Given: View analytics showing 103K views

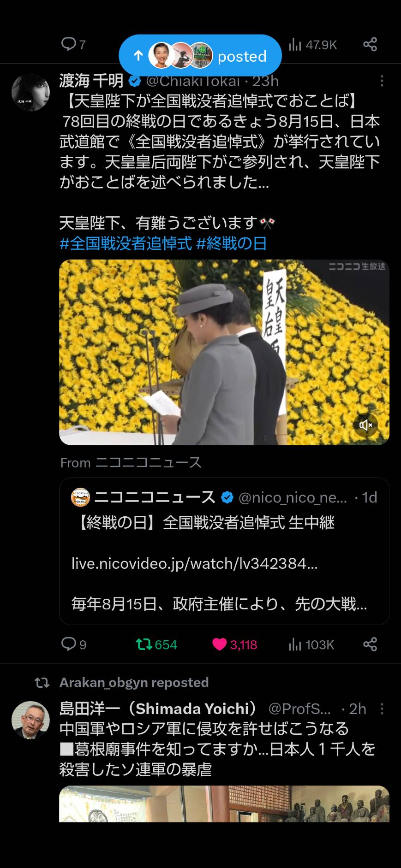Looking at the screenshot, I should pos(311,644).
